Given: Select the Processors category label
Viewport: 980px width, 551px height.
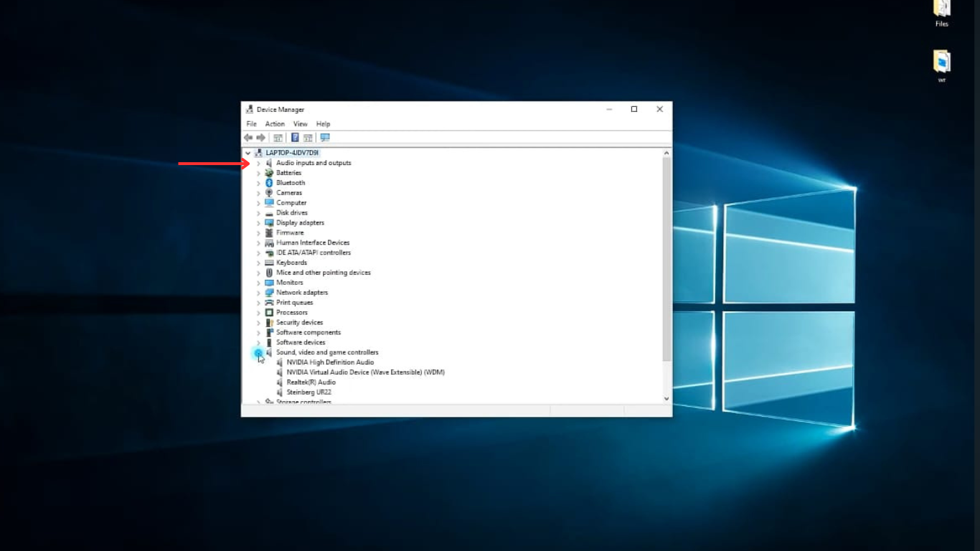Looking at the screenshot, I should pos(292,313).
